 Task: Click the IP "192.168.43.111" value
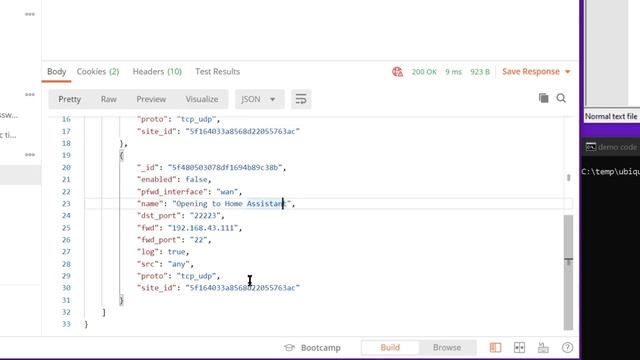(203, 228)
